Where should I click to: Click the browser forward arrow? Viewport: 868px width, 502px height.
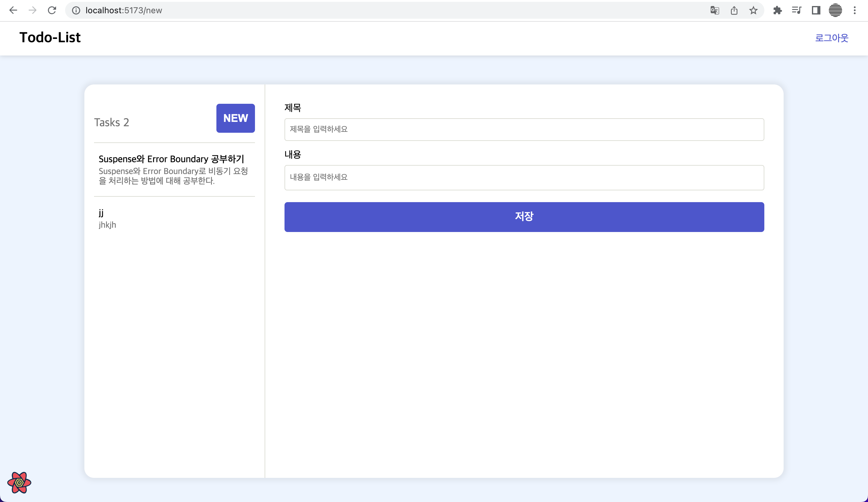click(x=32, y=10)
